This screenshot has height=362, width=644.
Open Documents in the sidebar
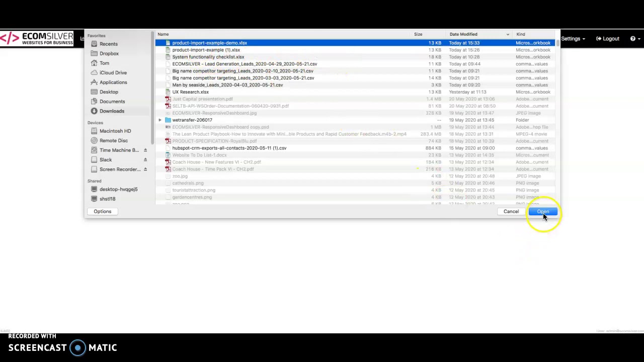click(x=112, y=101)
